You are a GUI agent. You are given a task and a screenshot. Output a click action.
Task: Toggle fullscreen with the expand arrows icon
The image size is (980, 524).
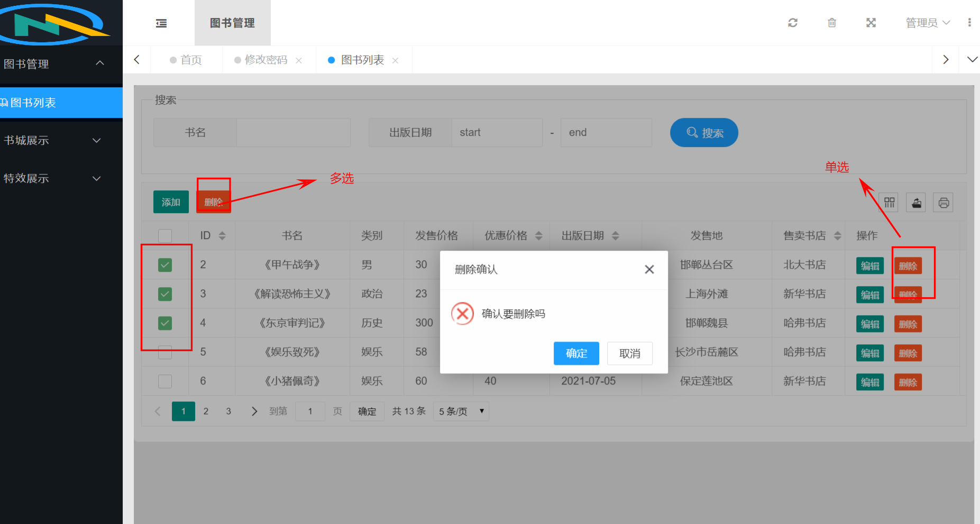point(871,23)
